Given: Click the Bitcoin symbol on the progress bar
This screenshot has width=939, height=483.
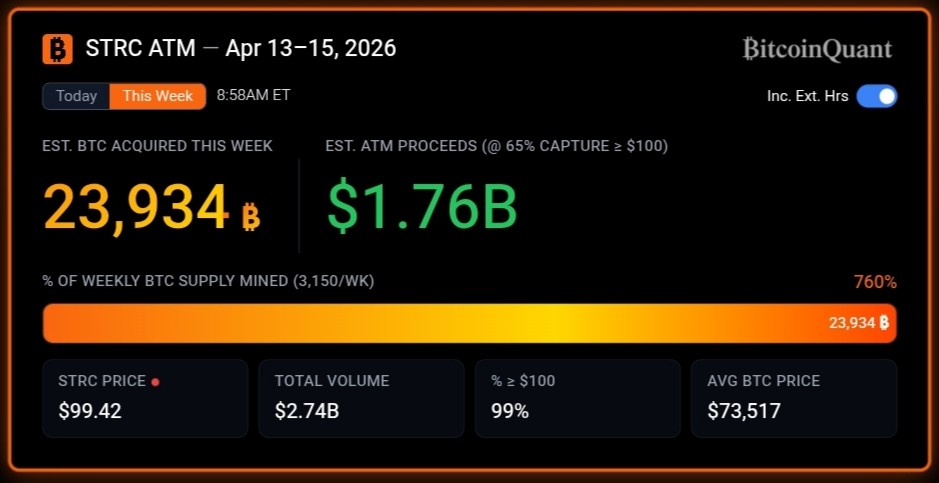Looking at the screenshot, I should 883,323.
